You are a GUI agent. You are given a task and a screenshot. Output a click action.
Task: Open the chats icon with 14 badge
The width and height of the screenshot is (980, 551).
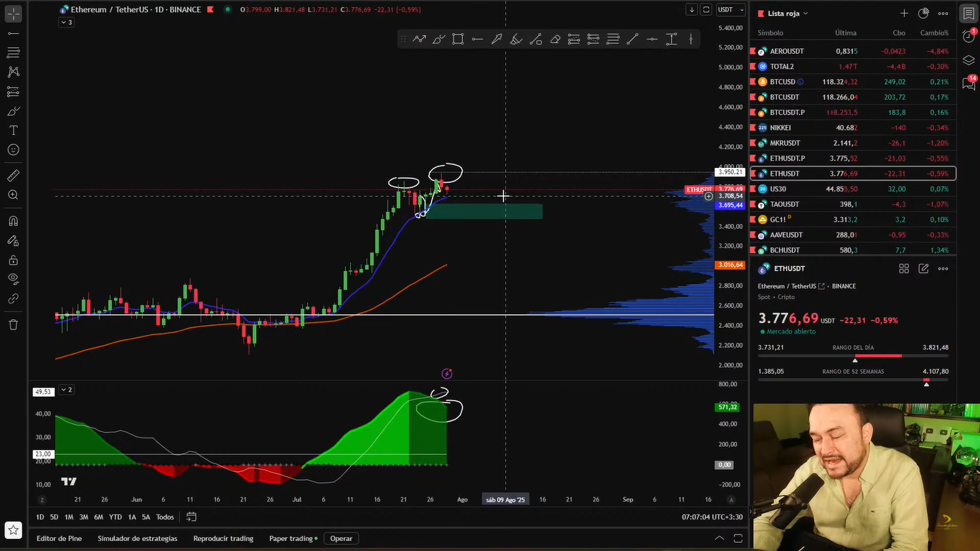[x=968, y=83]
